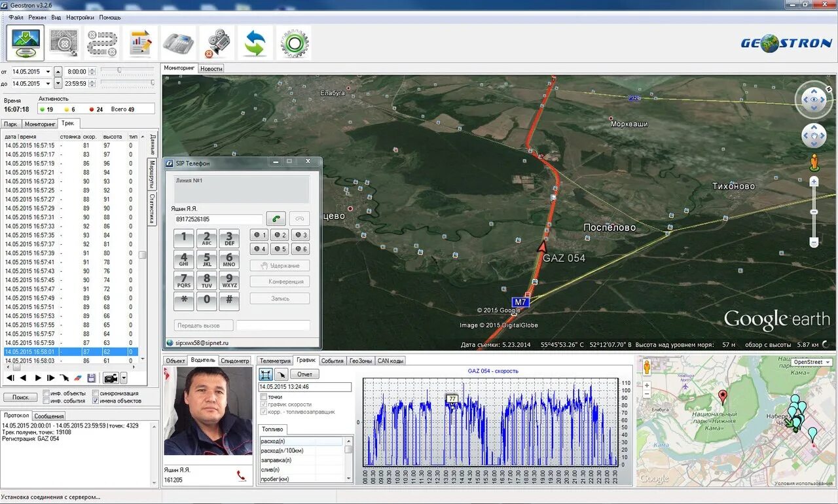
Task: Click the Запись button in SIP phone
Action: pyautogui.click(x=280, y=298)
